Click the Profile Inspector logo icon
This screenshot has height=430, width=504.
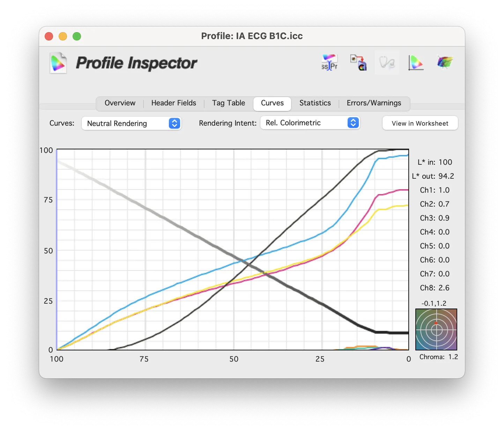click(58, 63)
